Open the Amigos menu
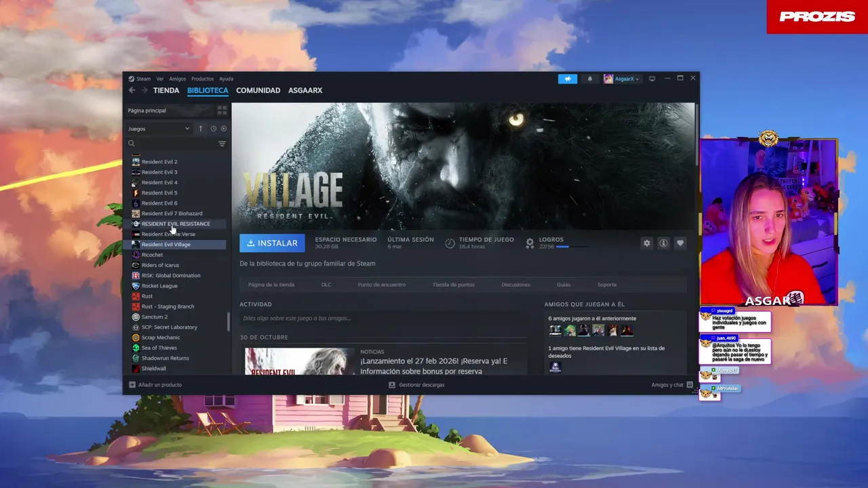Screen dimensions: 868x488 [x=178, y=79]
